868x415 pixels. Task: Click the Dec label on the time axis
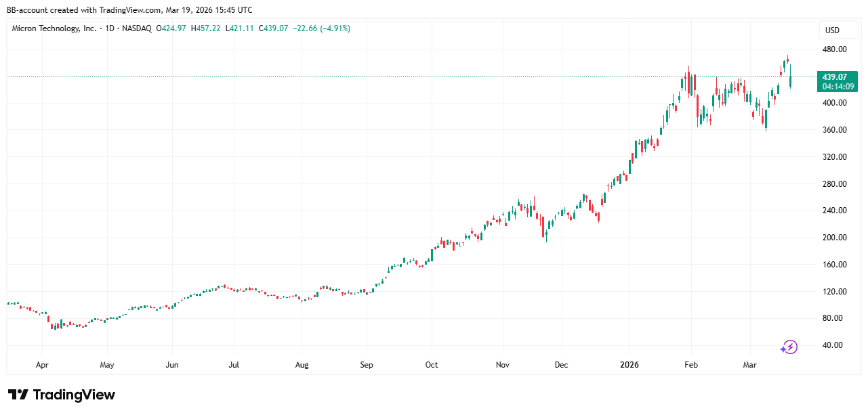pos(561,365)
